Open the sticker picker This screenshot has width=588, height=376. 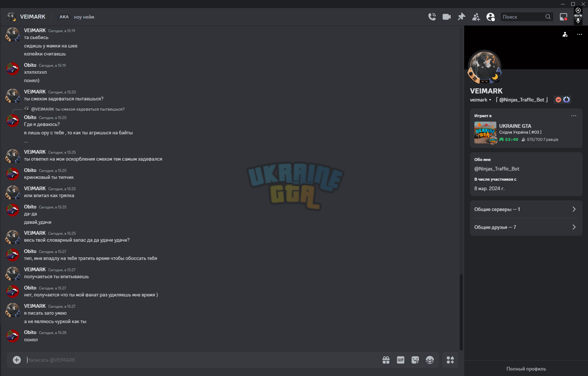coord(415,360)
